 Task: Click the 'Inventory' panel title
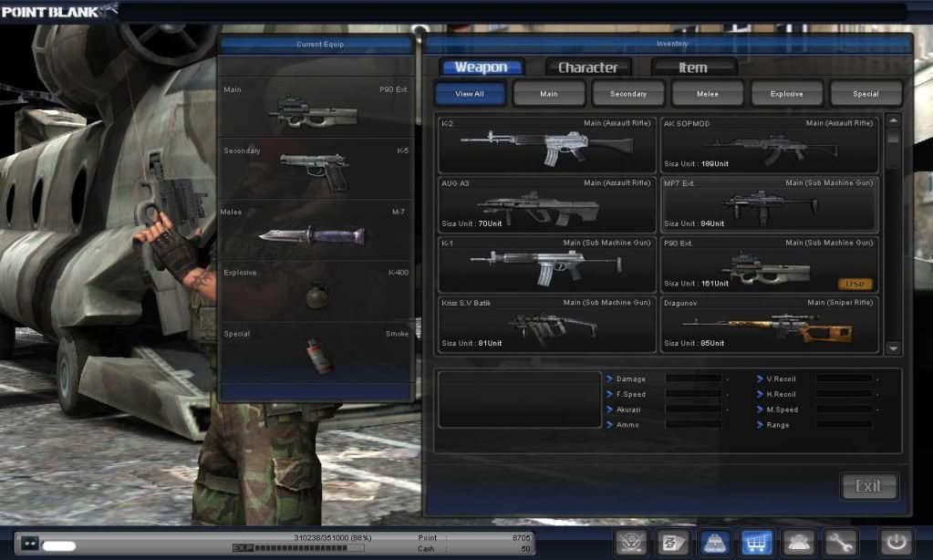[672, 44]
